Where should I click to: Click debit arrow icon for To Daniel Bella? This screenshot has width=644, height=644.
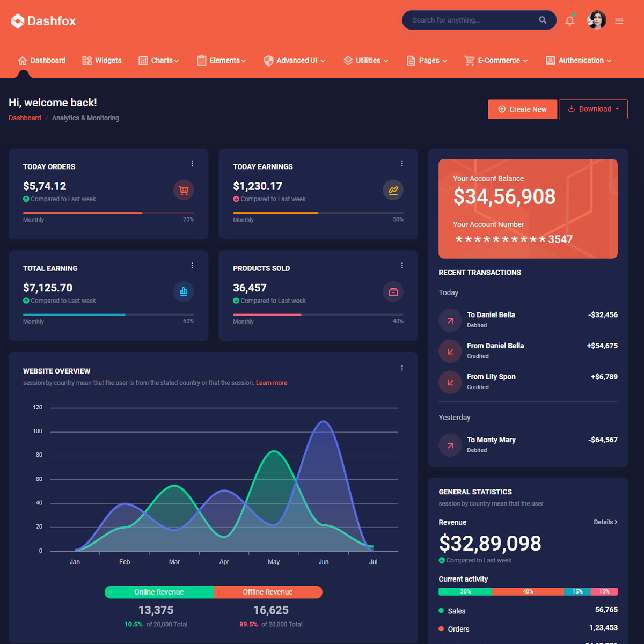(x=450, y=320)
